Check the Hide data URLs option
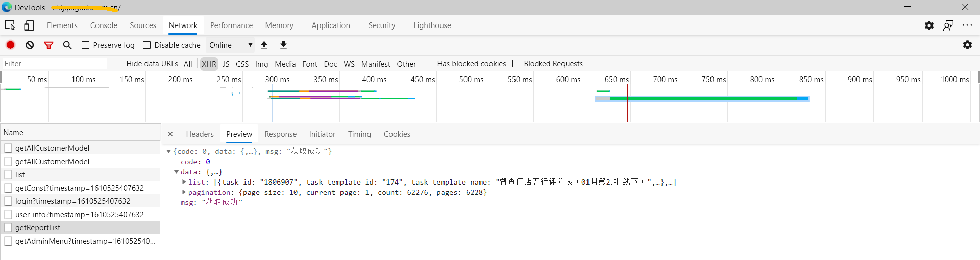 (119, 64)
